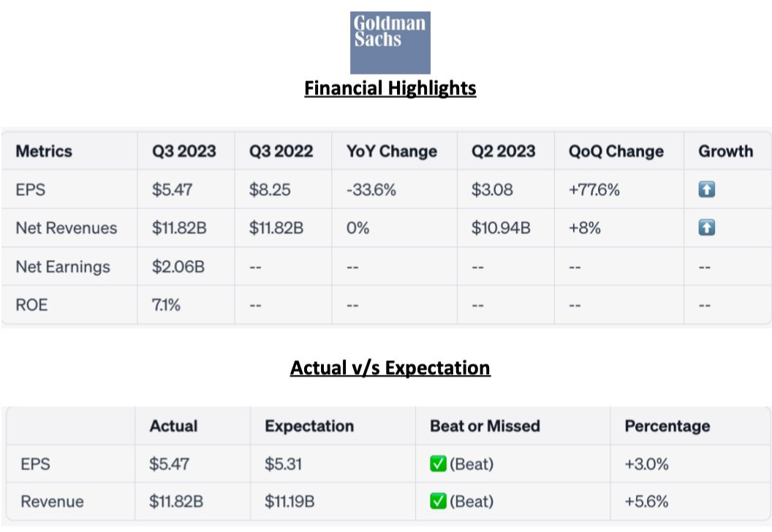Open the Financial Highlights heading

(x=390, y=88)
